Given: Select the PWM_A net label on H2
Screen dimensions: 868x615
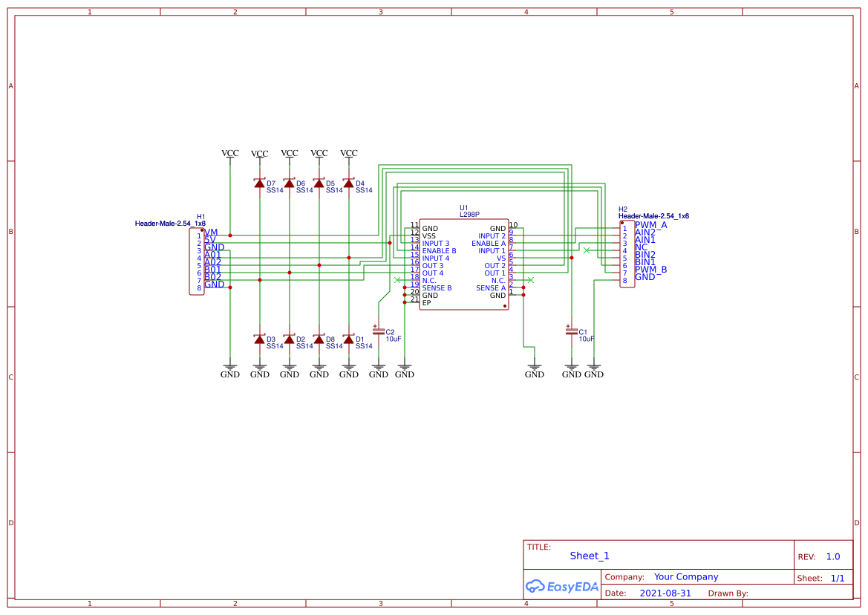Looking at the screenshot, I should coord(650,225).
